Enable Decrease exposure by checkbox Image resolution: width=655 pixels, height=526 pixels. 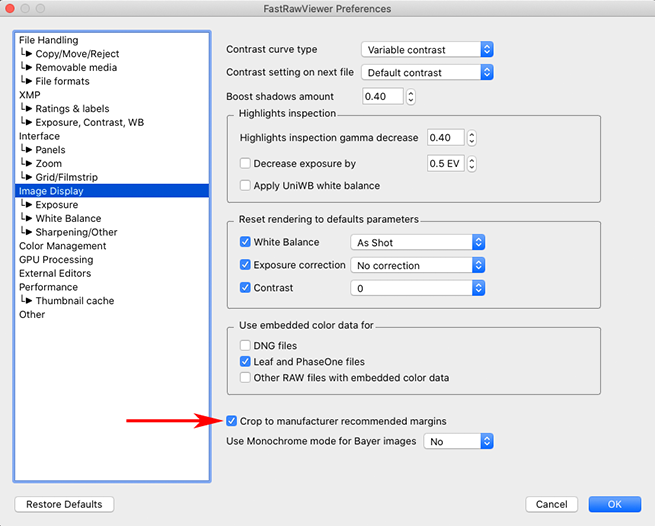[x=246, y=164]
